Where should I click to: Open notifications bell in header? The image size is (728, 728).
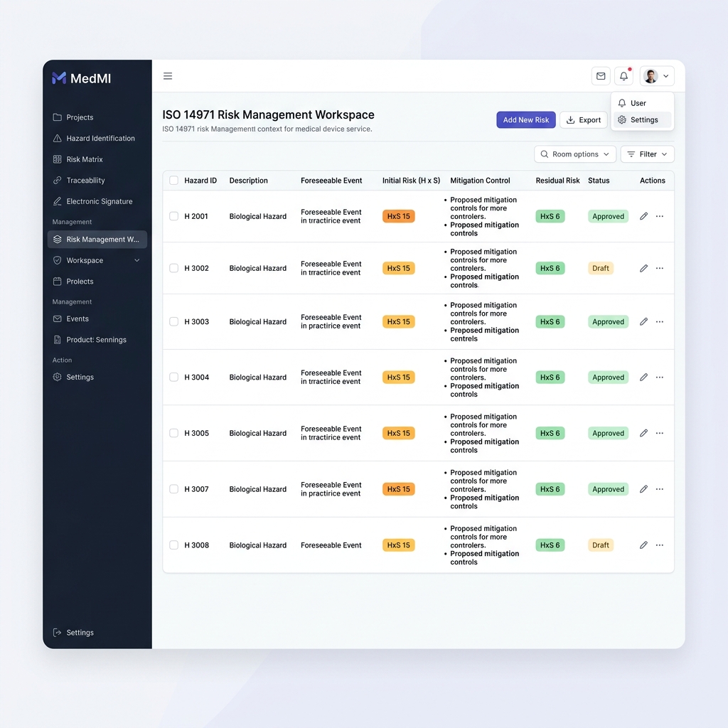[624, 76]
